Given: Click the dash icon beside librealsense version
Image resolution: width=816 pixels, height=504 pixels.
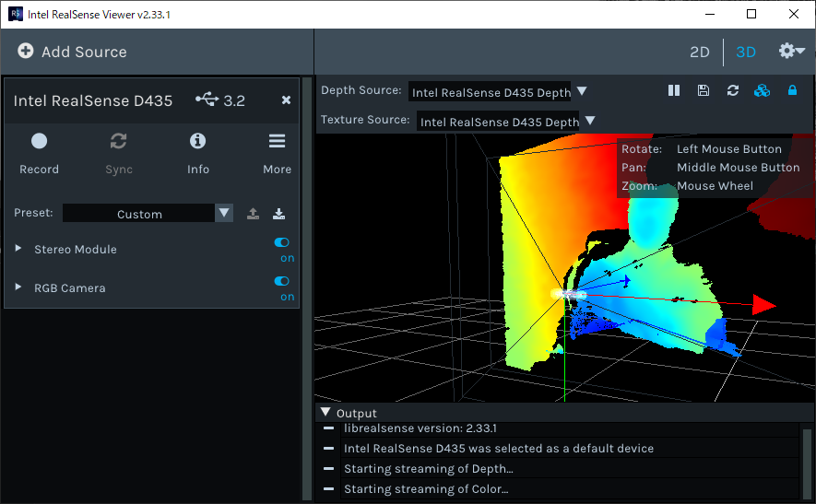Looking at the screenshot, I should 328,428.
